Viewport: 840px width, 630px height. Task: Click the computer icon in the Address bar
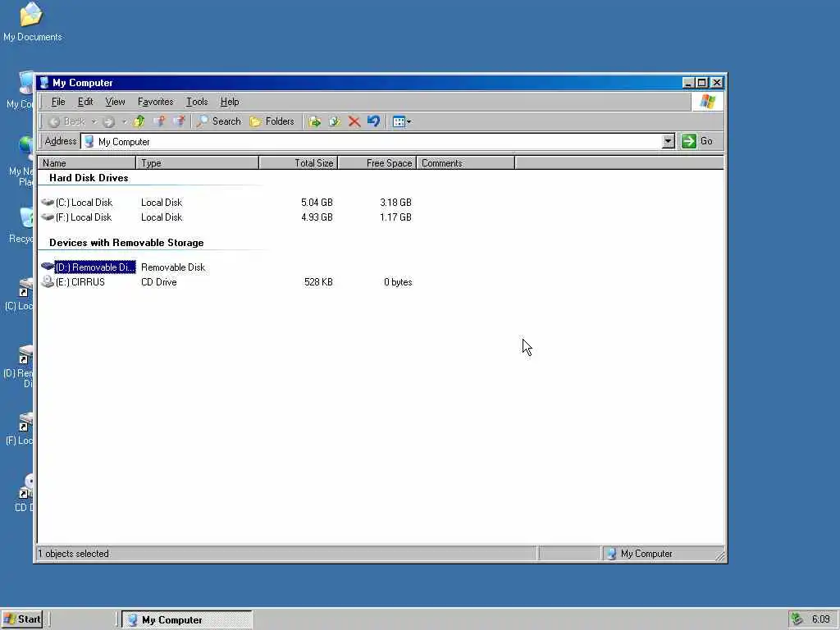pyautogui.click(x=89, y=141)
